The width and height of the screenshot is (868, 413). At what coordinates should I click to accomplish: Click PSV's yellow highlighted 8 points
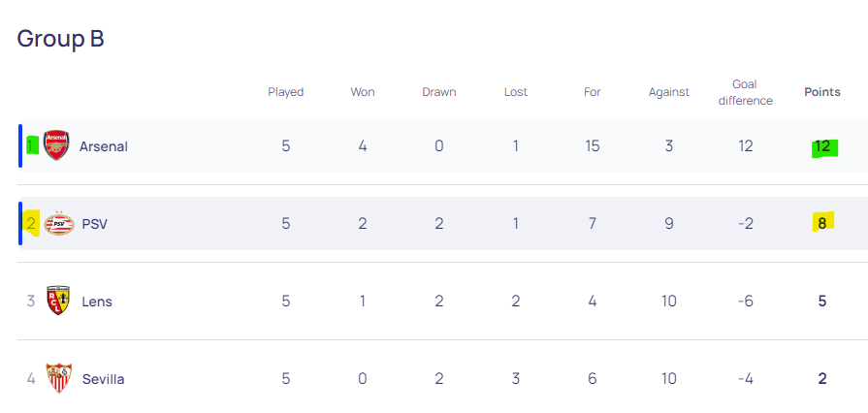pos(822,223)
